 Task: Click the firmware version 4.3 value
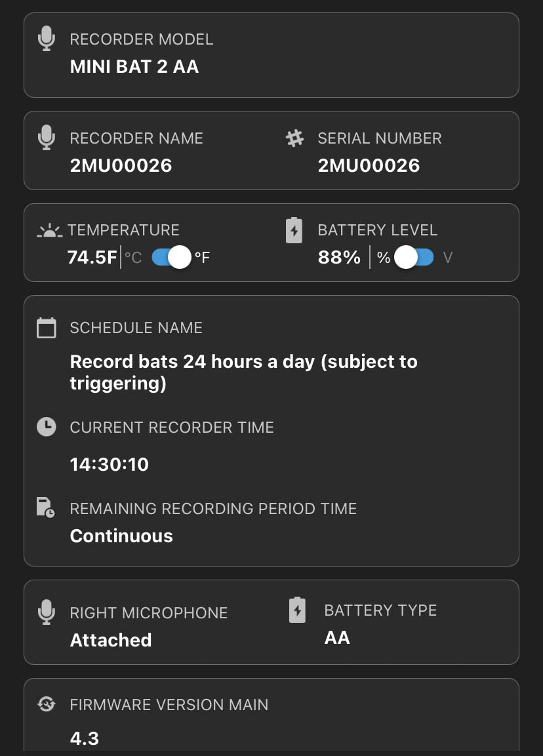point(85,738)
